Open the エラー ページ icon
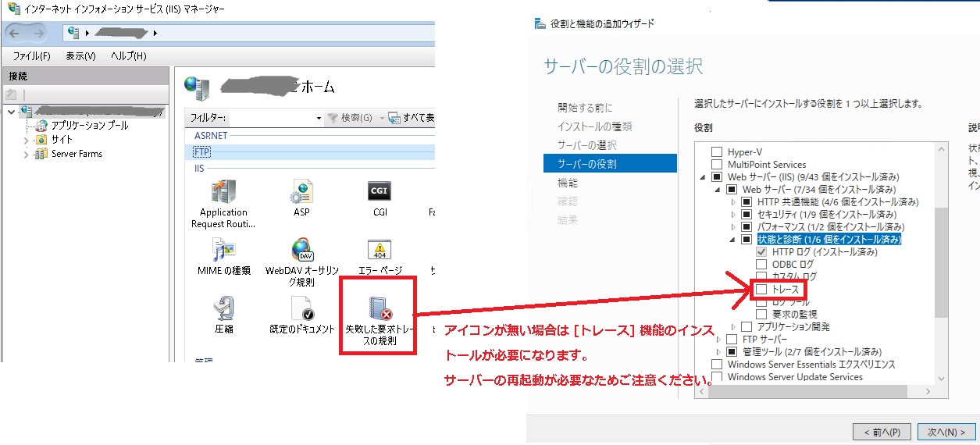Image resolution: width=980 pixels, height=445 pixels. tap(379, 251)
